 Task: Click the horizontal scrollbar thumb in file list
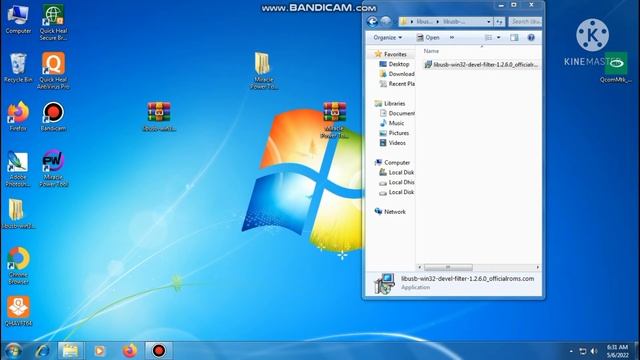click(x=448, y=267)
